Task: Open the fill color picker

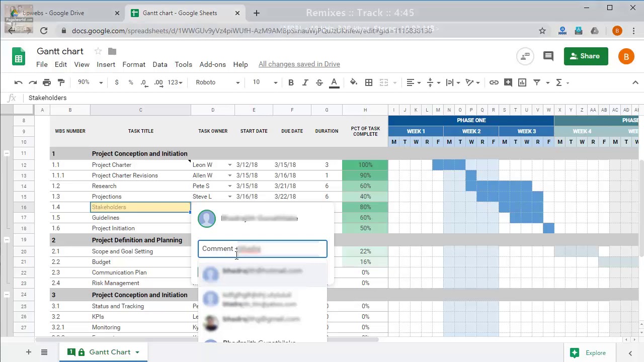Action: pyautogui.click(x=354, y=82)
